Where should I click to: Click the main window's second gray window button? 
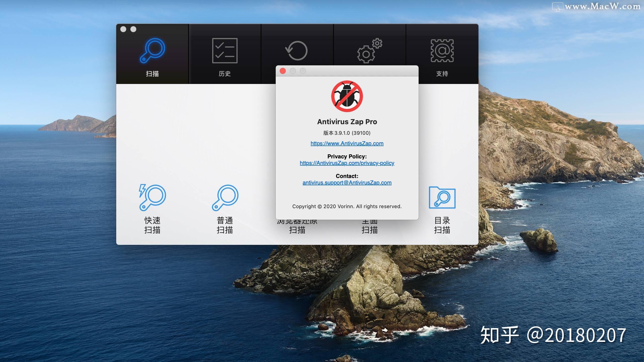133,29
